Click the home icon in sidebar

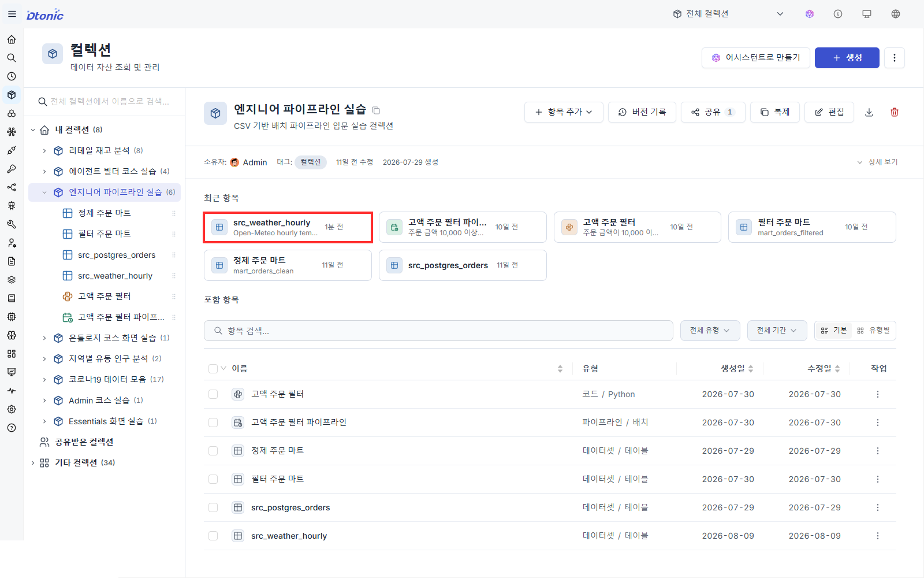12,39
